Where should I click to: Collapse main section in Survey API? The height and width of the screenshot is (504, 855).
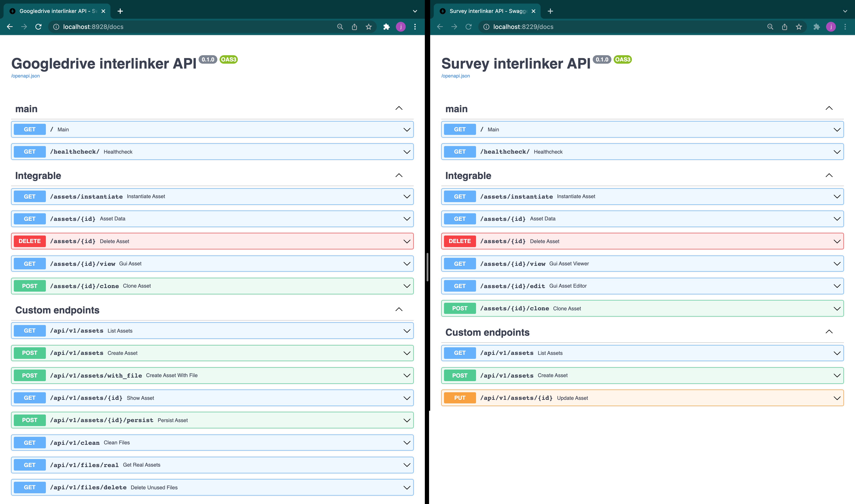click(x=829, y=108)
